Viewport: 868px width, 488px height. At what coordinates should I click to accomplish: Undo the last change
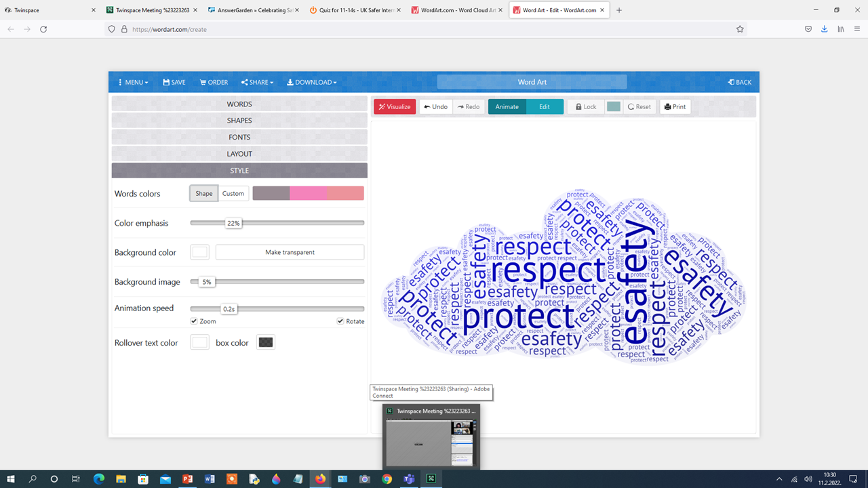tap(435, 106)
